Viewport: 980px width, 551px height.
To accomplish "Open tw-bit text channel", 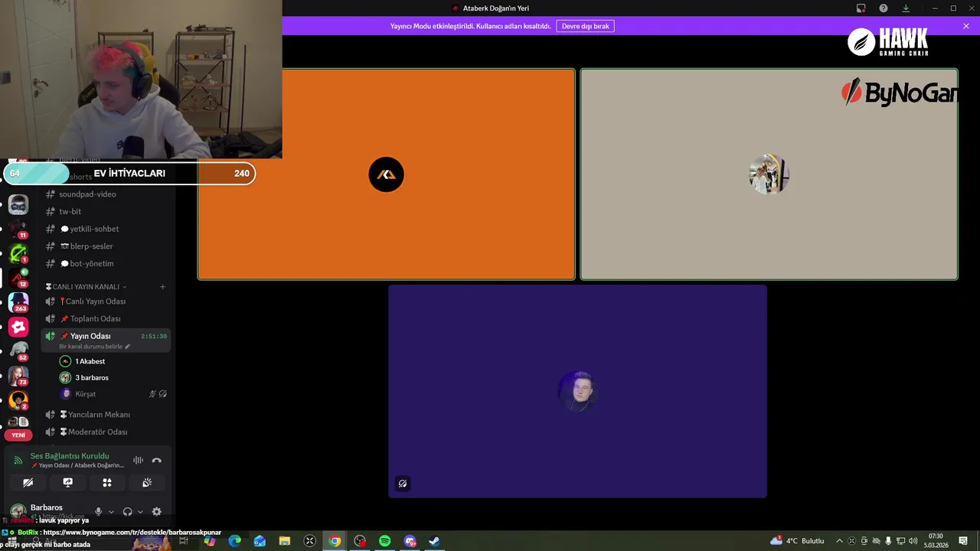I will point(70,211).
